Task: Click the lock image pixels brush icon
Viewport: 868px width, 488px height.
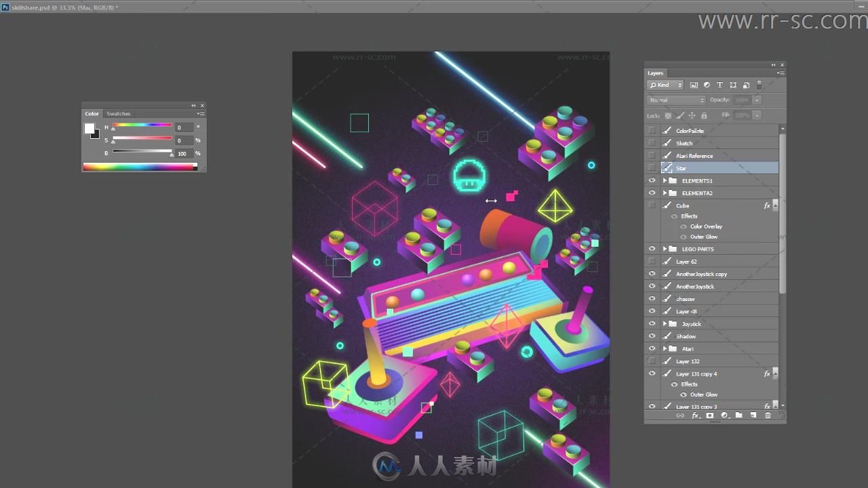Action: [x=680, y=116]
